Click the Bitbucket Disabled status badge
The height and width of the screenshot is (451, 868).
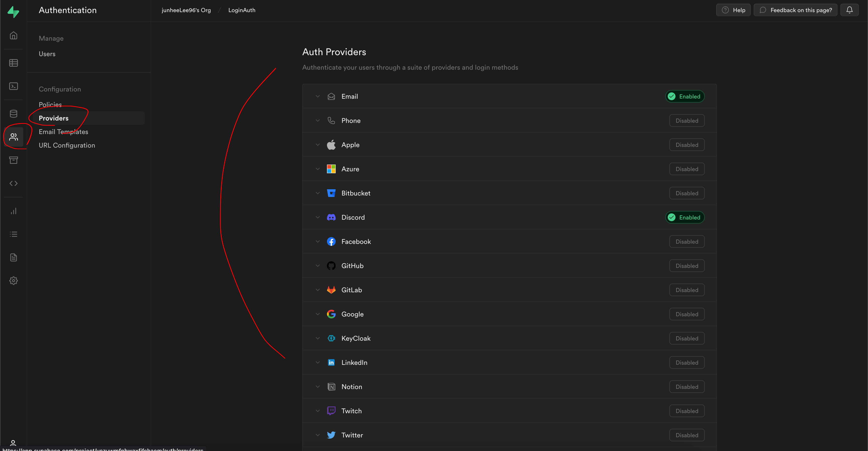pyautogui.click(x=687, y=193)
